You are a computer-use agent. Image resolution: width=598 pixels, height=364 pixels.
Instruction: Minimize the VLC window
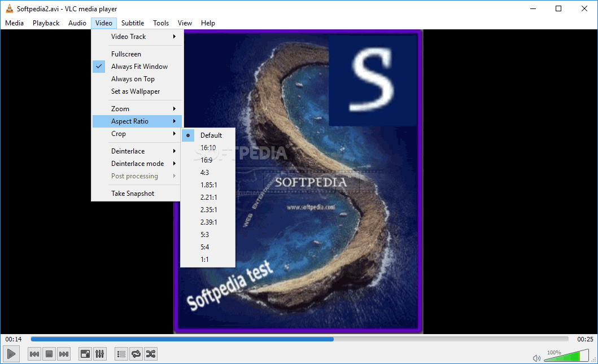click(533, 9)
